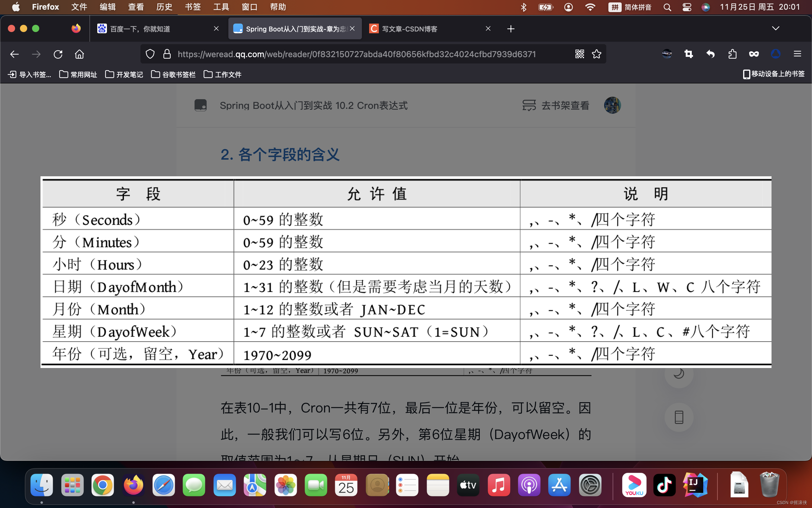Open the Wi-Fi menu bar icon
Image resolution: width=812 pixels, height=508 pixels.
pos(590,7)
